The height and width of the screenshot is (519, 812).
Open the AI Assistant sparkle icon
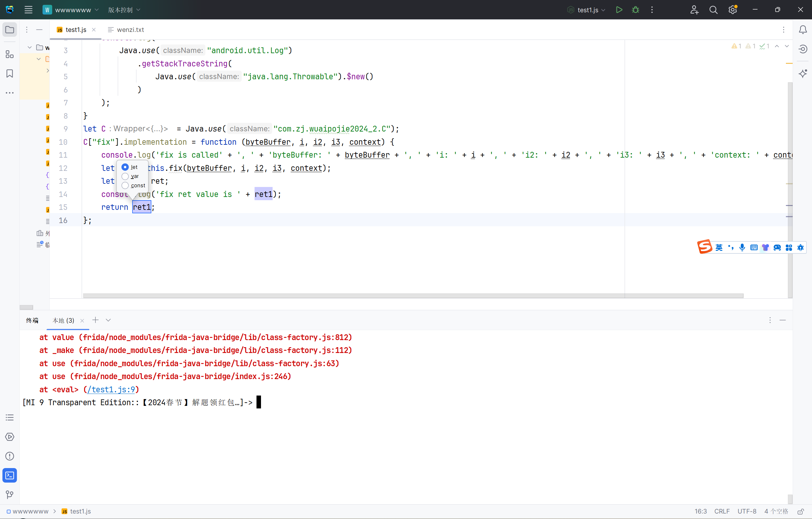click(x=803, y=73)
